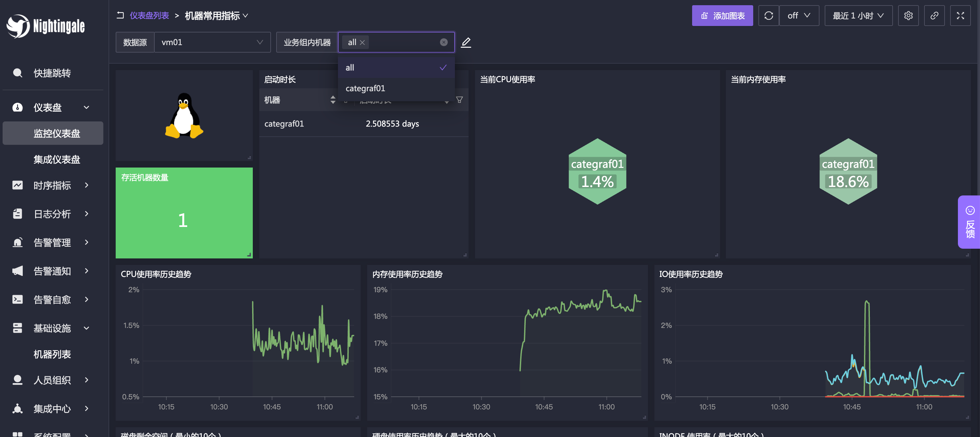The width and height of the screenshot is (980, 437).
Task: Expand the 告警自愈 menu
Action: click(x=53, y=299)
